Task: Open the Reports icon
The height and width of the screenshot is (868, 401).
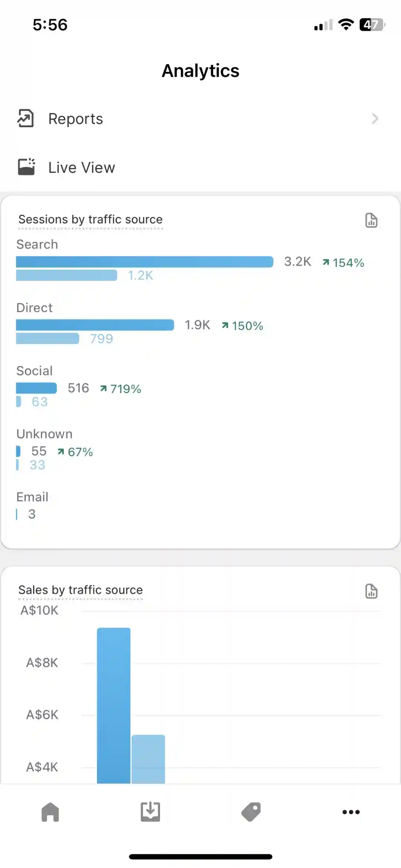Action: coord(25,119)
